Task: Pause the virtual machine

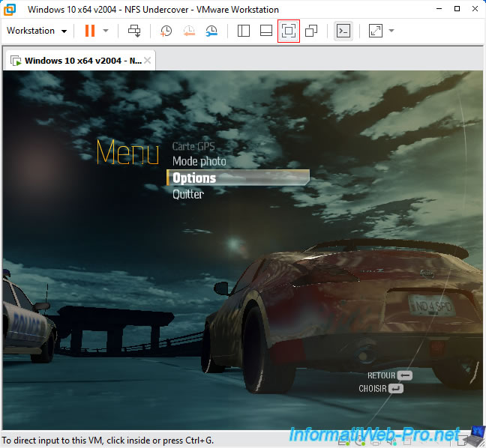Action: tap(90, 31)
